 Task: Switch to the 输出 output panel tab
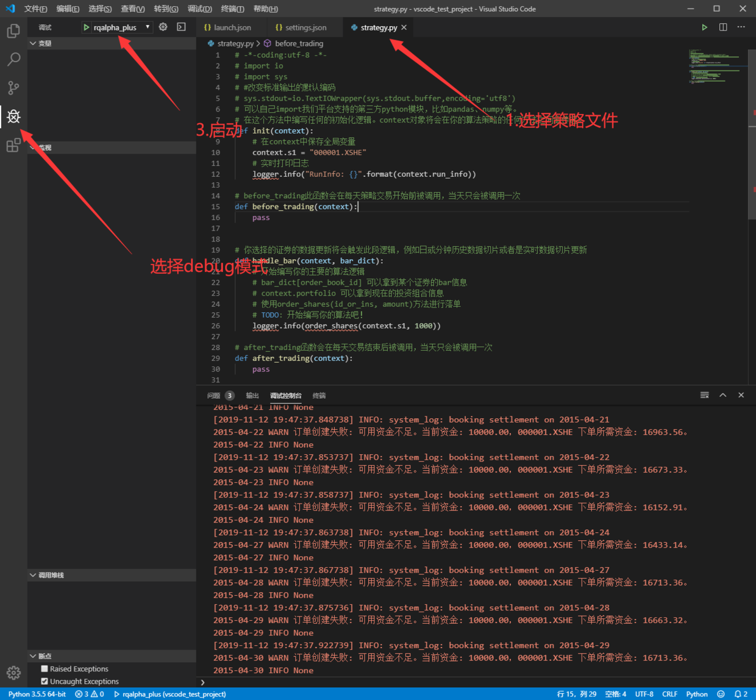point(252,395)
